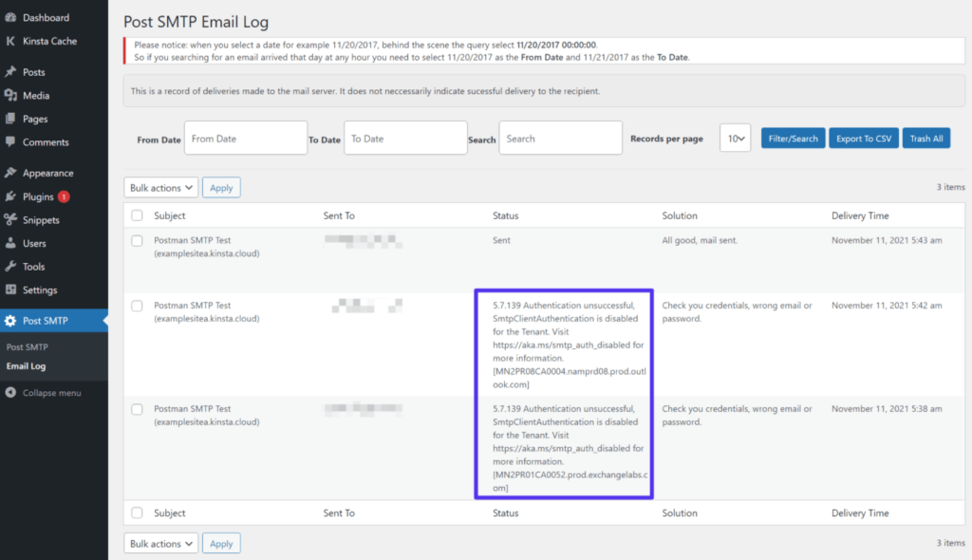Check the box for the Sent email row
This screenshot has width=972, height=560.
pos(138,241)
